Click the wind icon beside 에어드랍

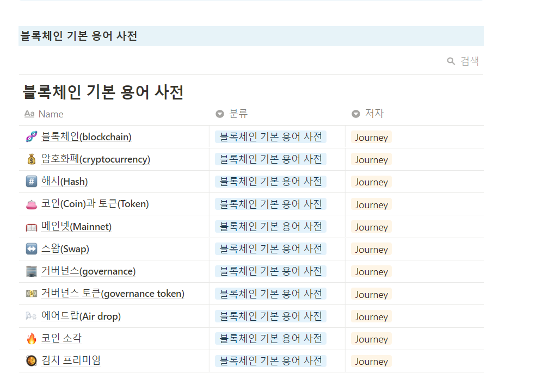click(x=32, y=316)
